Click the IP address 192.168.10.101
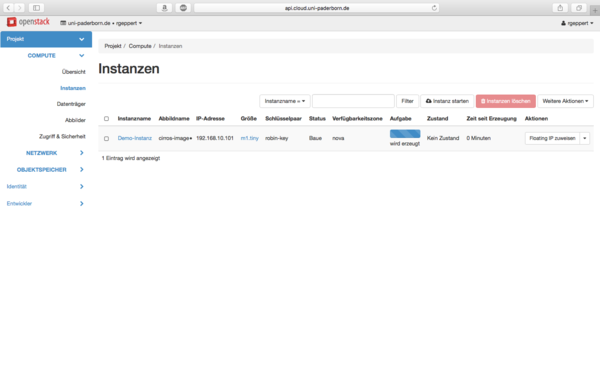 [x=215, y=138]
